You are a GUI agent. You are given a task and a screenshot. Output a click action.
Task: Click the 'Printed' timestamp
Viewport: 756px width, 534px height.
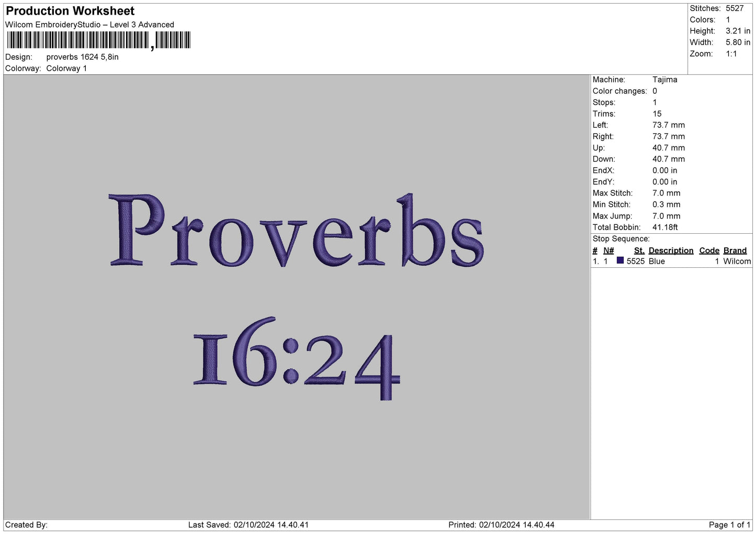pos(501,525)
